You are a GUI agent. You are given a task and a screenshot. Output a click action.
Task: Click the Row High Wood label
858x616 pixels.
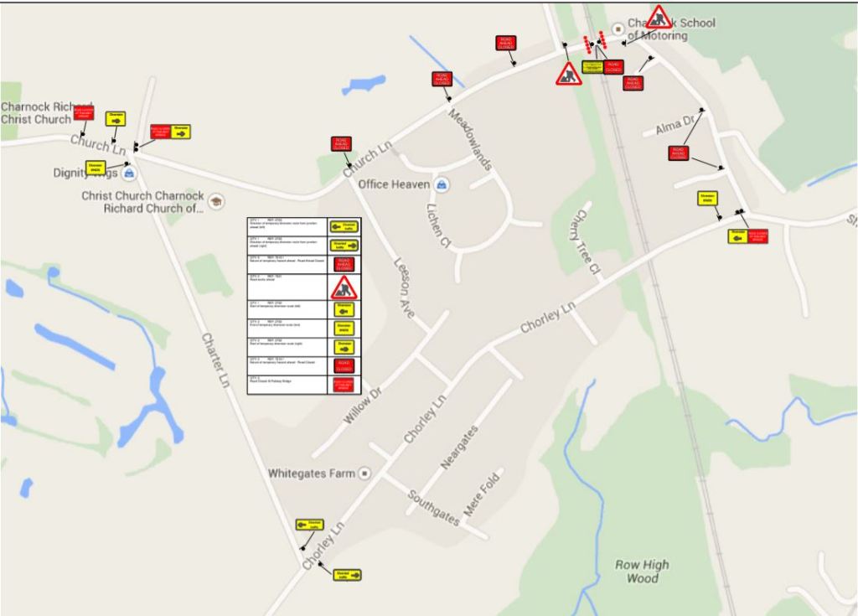tap(642, 572)
